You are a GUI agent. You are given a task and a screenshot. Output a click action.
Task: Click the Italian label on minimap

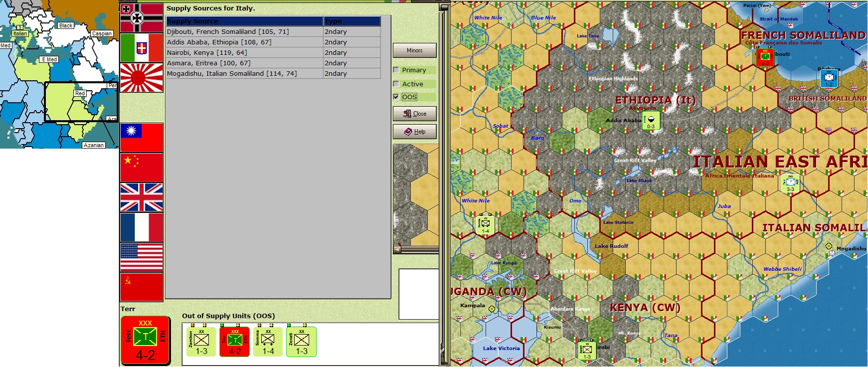point(20,34)
